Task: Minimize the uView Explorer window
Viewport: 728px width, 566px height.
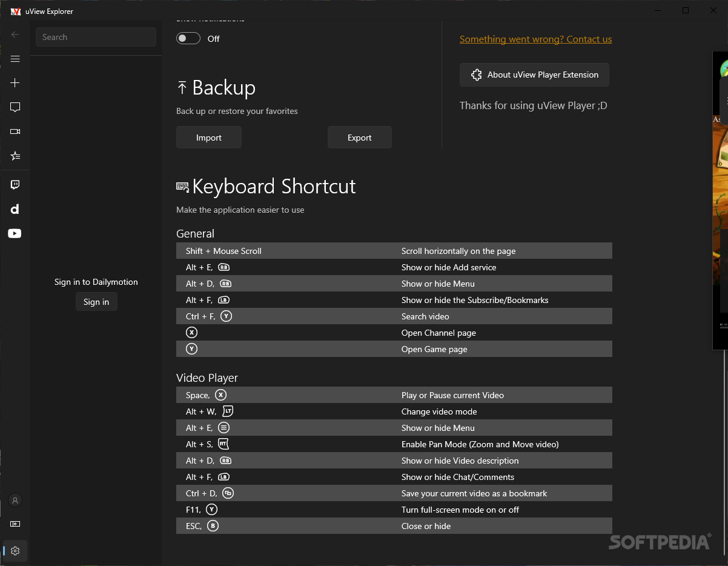Action: tap(658, 10)
